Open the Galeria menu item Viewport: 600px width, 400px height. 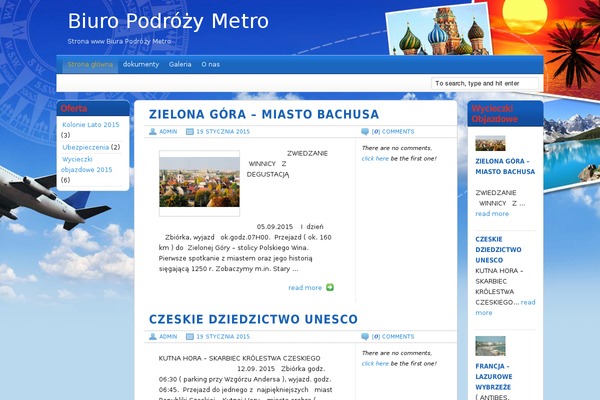(x=180, y=64)
